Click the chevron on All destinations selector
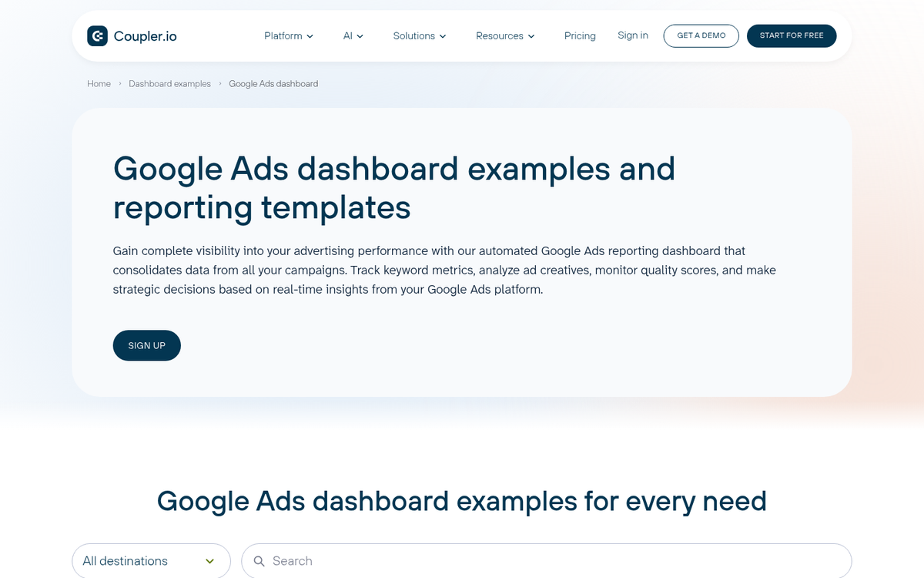The image size is (924, 578). 209,561
